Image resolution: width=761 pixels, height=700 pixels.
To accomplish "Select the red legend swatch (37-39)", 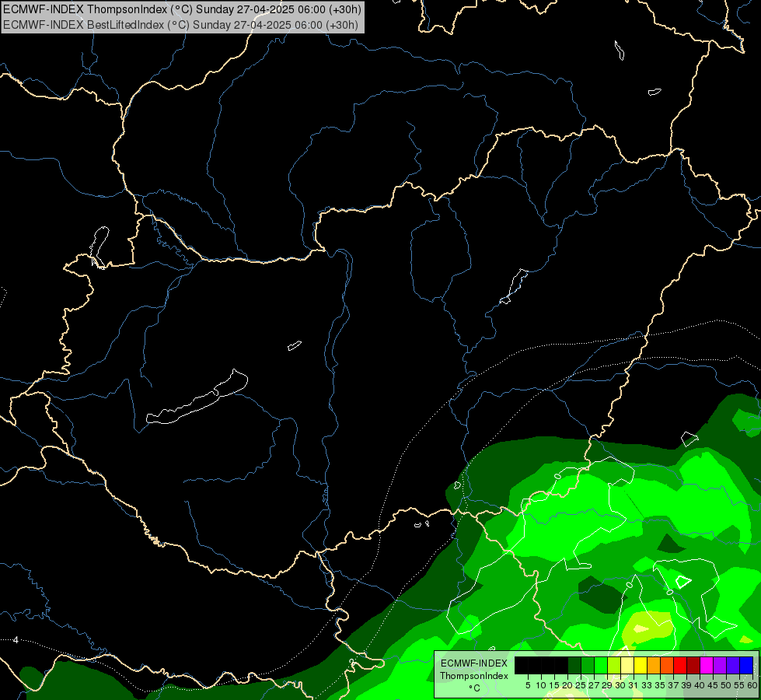I will [681, 666].
